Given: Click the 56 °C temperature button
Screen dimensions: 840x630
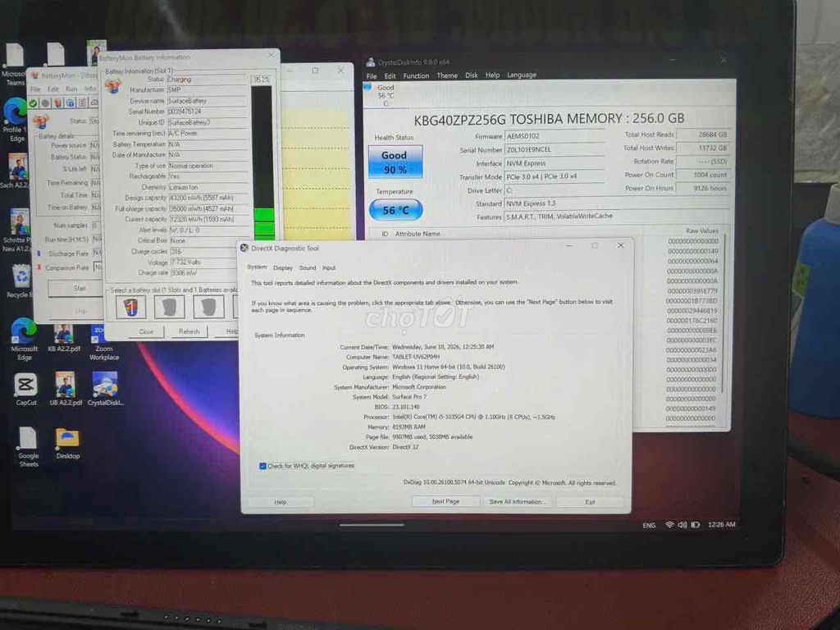Looking at the screenshot, I should pyautogui.click(x=395, y=210).
